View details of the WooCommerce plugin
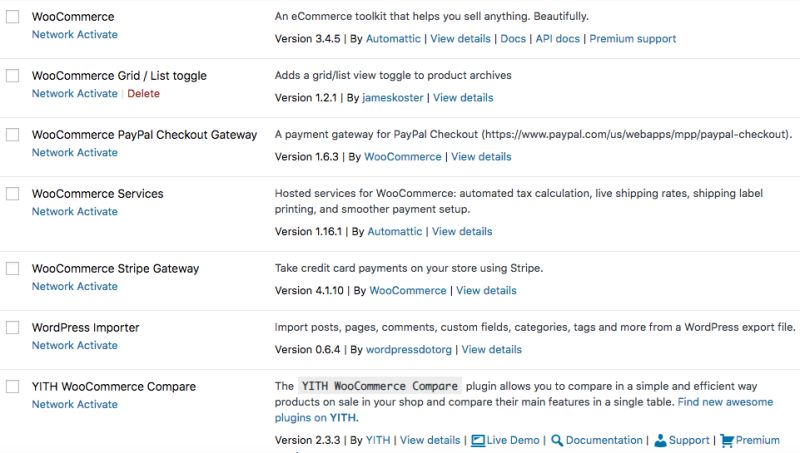The image size is (800, 453). 460,39
